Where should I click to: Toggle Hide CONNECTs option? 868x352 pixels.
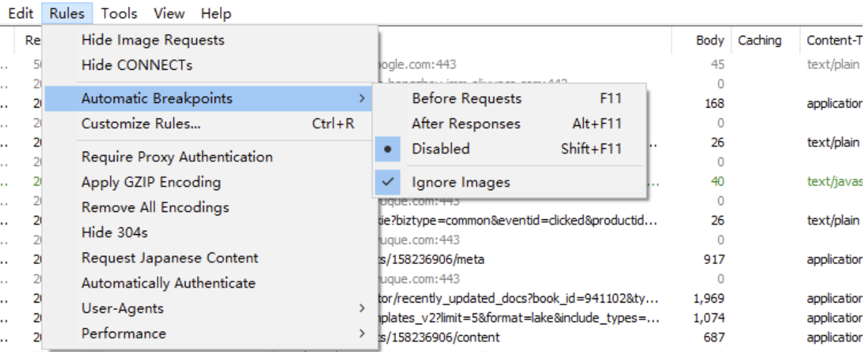click(137, 65)
